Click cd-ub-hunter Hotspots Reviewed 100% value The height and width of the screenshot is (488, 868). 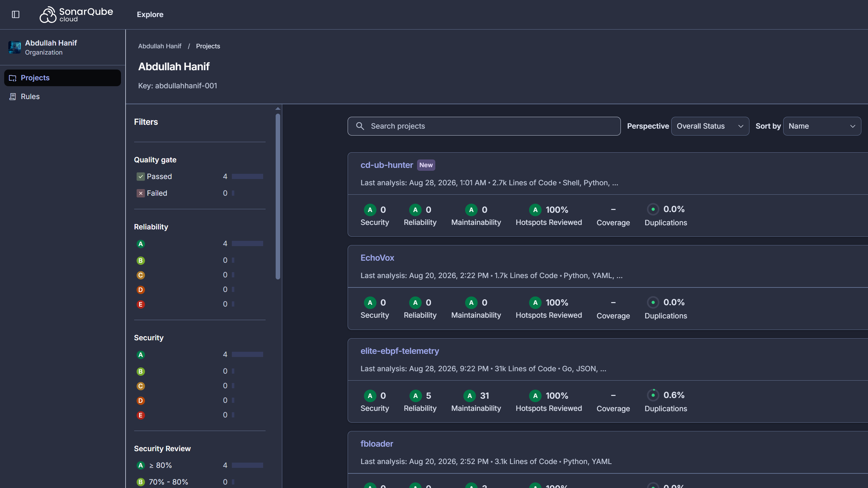tap(557, 210)
